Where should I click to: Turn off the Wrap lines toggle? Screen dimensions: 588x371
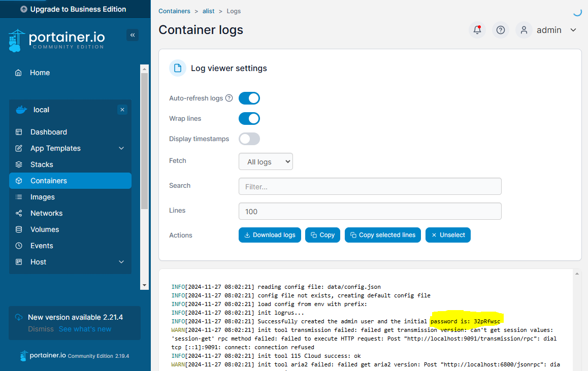[249, 118]
